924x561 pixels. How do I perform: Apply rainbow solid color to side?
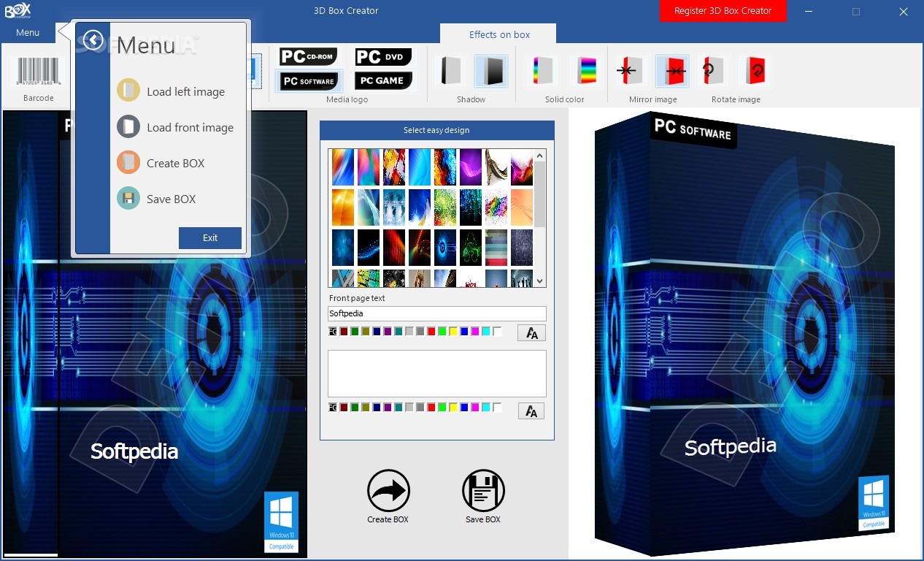tap(544, 71)
